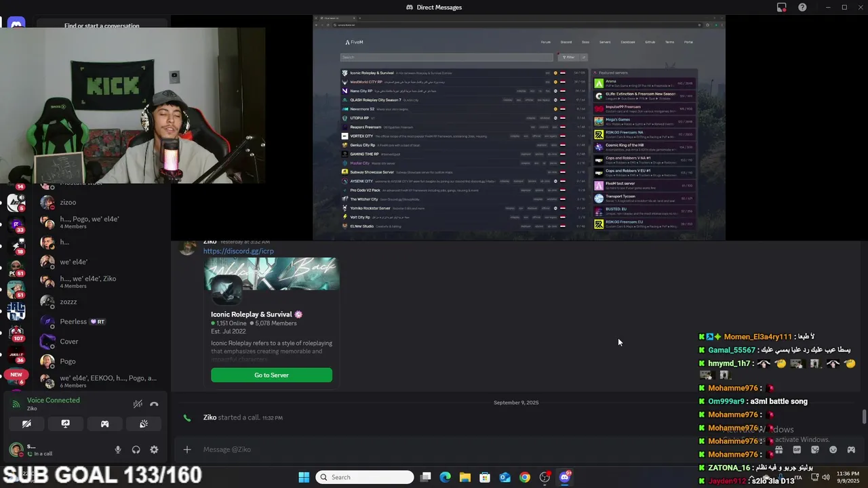This screenshot has width=868, height=488.
Task: Click Docs in the FiveM navigation
Action: tap(585, 42)
